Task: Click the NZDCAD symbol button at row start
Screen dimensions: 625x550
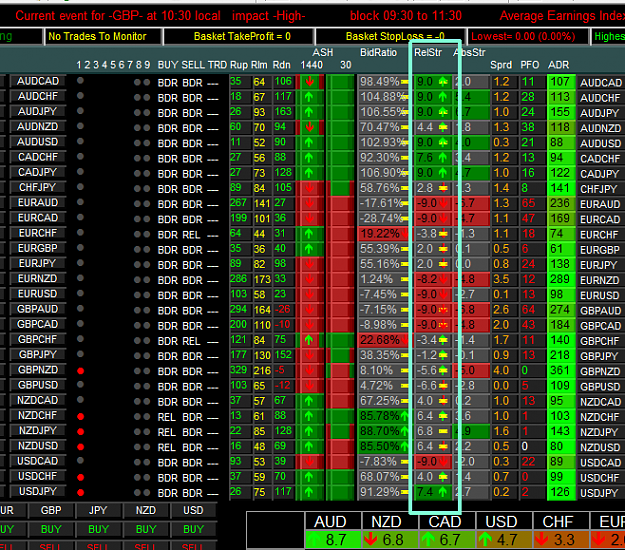Action: (x=38, y=401)
